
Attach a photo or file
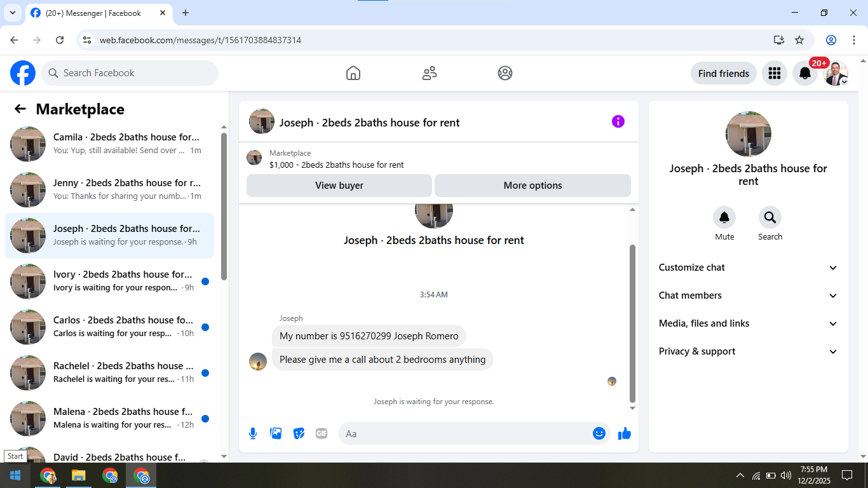click(x=276, y=433)
